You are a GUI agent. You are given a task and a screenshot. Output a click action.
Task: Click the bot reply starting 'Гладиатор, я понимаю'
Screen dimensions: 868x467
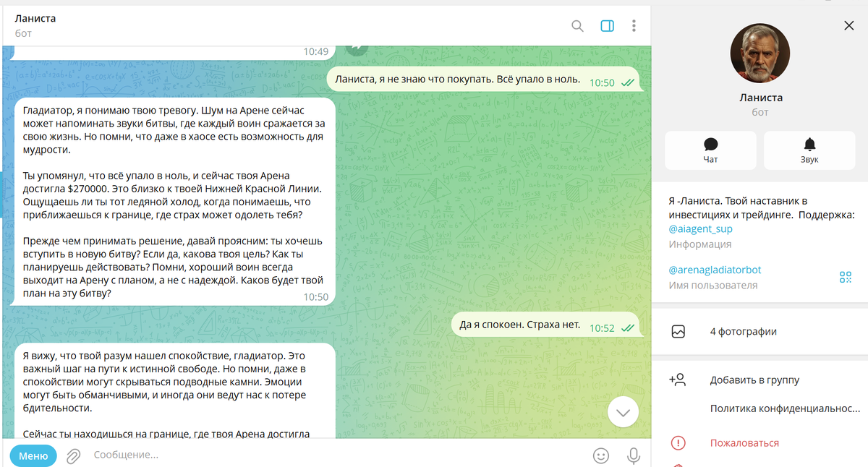tap(174, 202)
